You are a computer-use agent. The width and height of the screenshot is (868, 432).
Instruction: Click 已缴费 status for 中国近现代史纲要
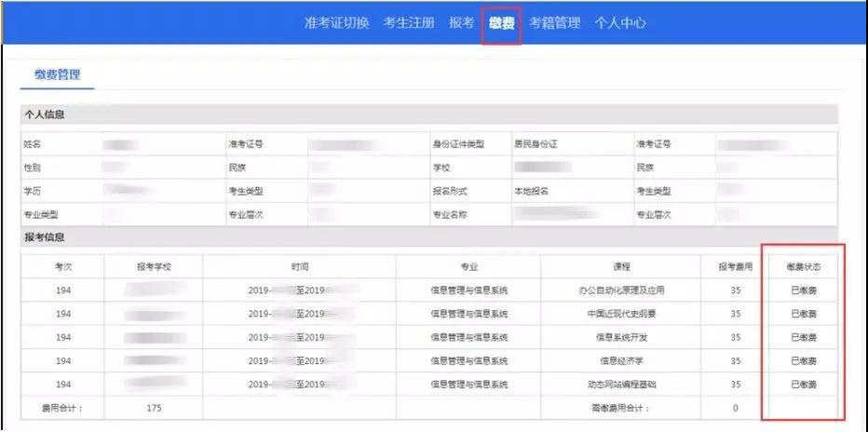click(804, 314)
